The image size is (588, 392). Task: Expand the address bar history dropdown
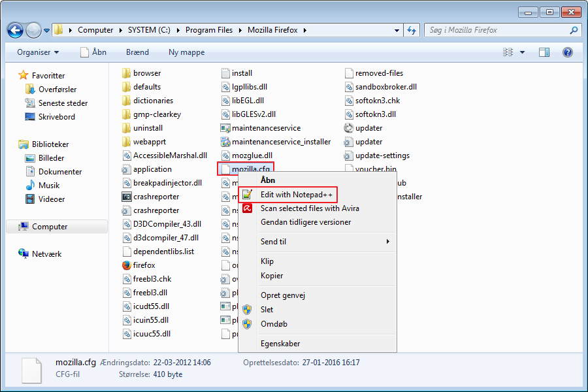pyautogui.click(x=397, y=31)
